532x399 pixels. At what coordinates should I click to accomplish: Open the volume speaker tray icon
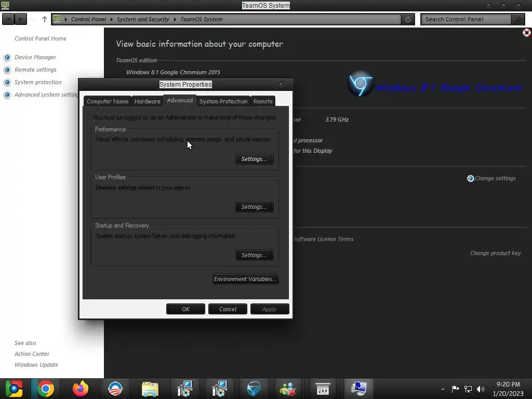pos(481,389)
